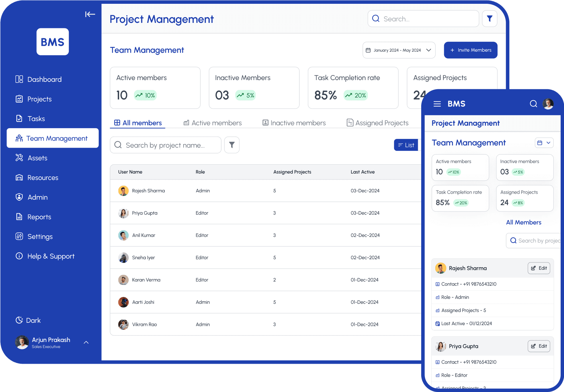Select the Projects sidebar icon

click(19, 99)
